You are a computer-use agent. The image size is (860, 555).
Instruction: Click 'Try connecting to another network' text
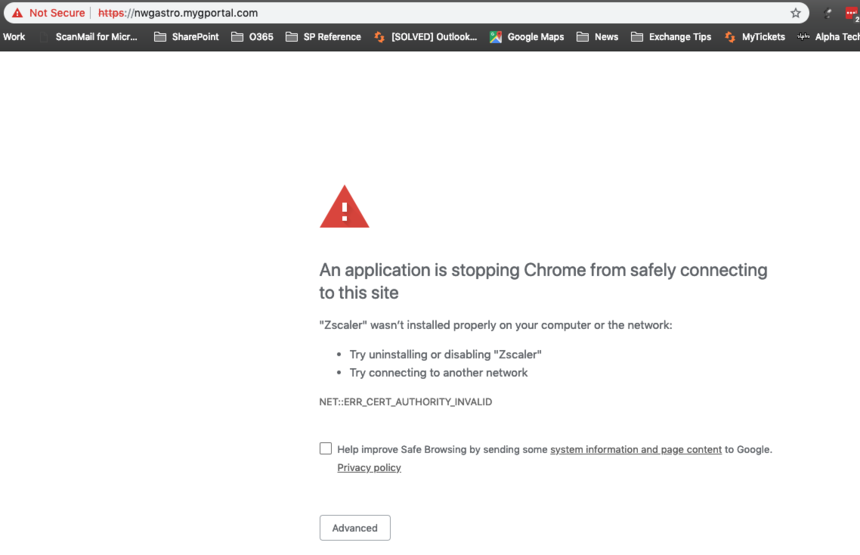438,373
